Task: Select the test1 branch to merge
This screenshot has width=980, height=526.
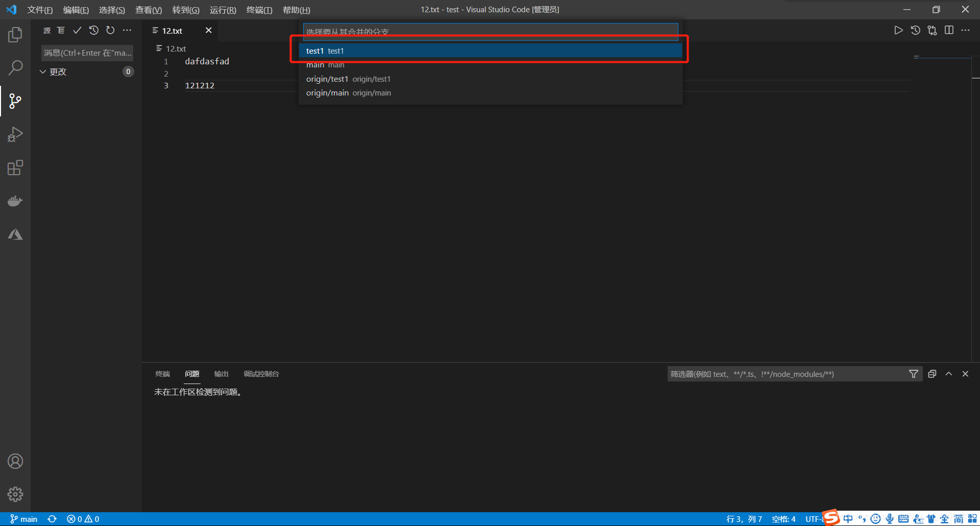Action: coord(491,51)
